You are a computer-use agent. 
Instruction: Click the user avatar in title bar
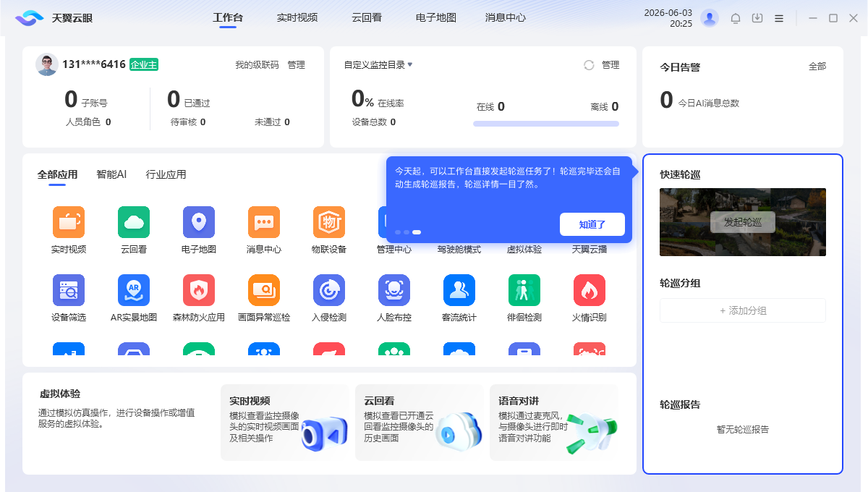(x=710, y=18)
